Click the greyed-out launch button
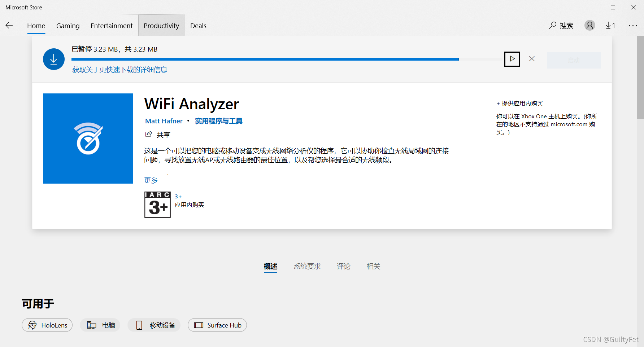 (574, 60)
